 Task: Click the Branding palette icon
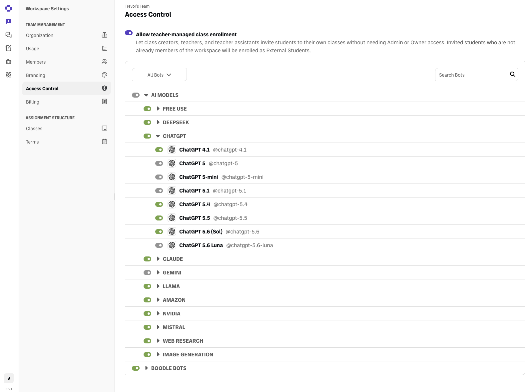(x=105, y=75)
